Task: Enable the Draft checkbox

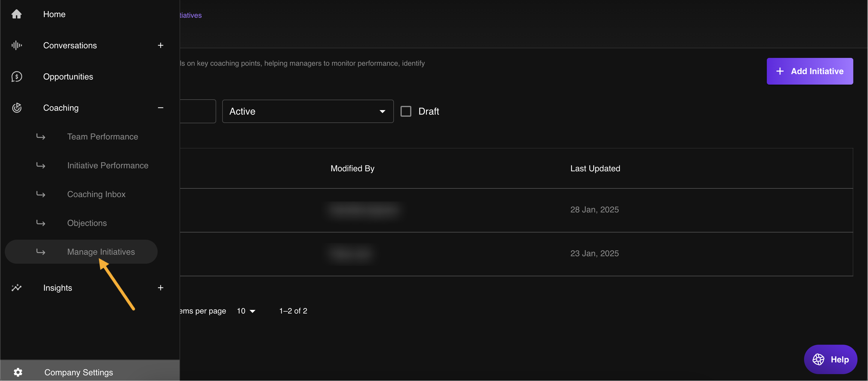Action: [406, 111]
